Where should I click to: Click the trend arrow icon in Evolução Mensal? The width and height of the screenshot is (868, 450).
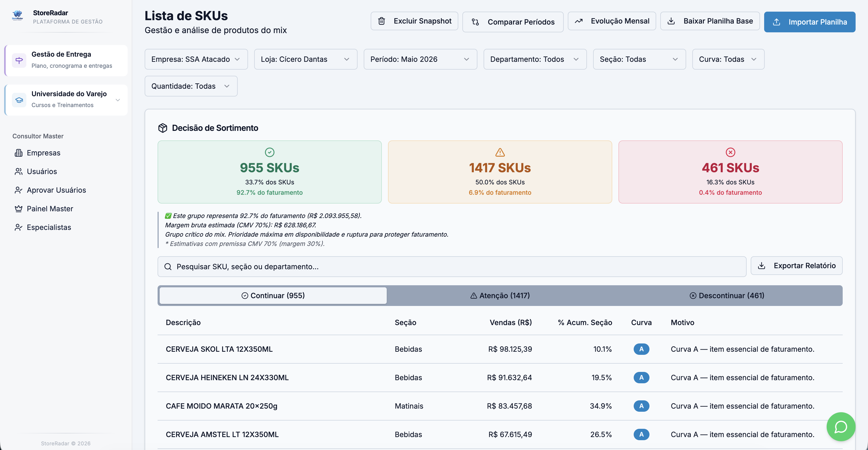tap(579, 21)
